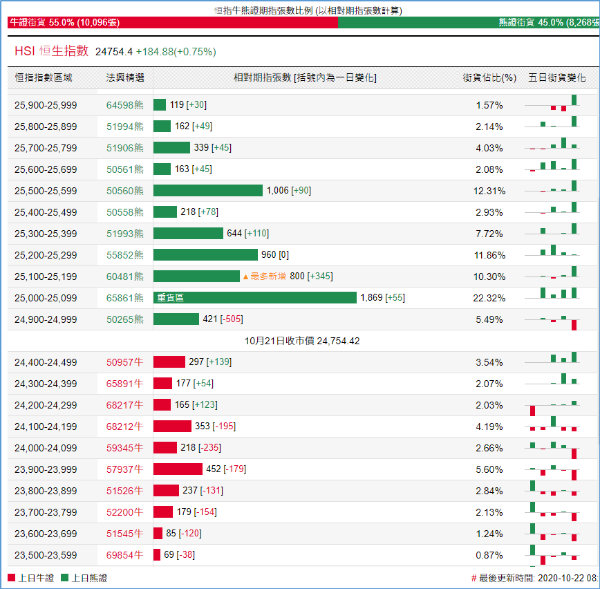Click the red bar with value 353
This screenshot has width=600, height=589.
[x=172, y=426]
